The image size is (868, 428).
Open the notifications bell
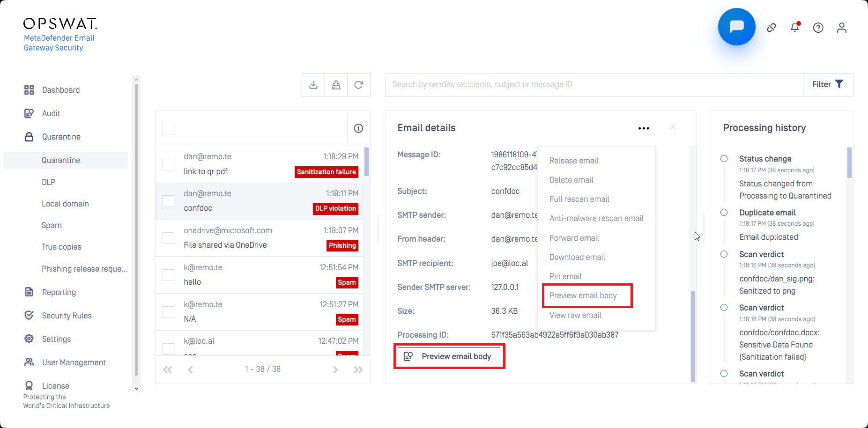[795, 28]
